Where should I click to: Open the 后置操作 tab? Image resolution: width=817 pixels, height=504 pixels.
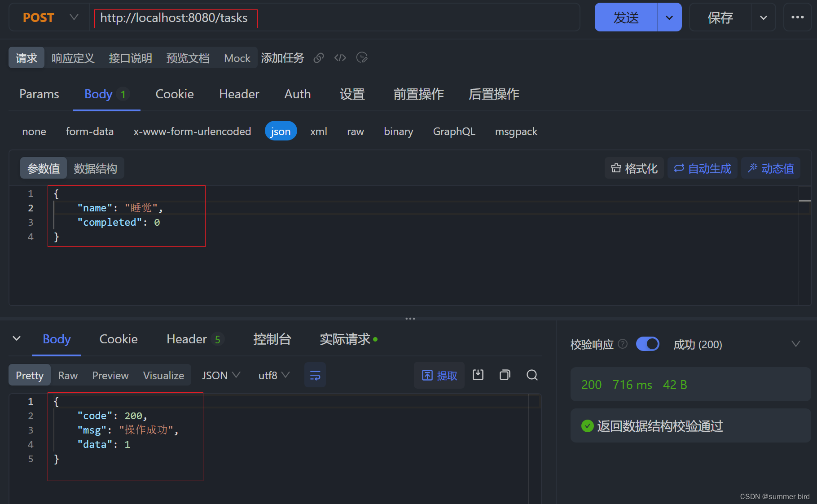click(x=494, y=94)
